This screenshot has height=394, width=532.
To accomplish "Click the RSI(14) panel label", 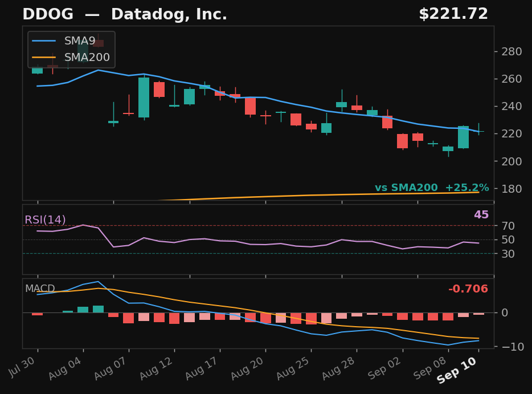I will (45, 220).
